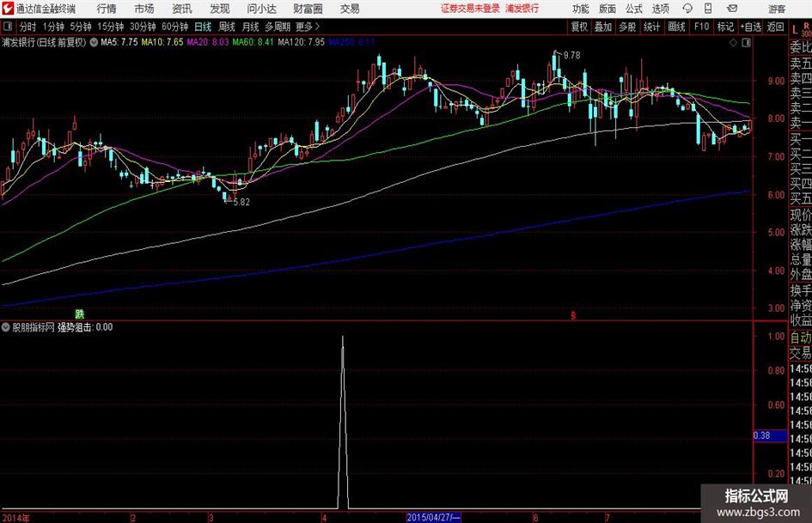812x523 pixels.
Task: Switch to the 1分钟 period
Action: click(53, 27)
